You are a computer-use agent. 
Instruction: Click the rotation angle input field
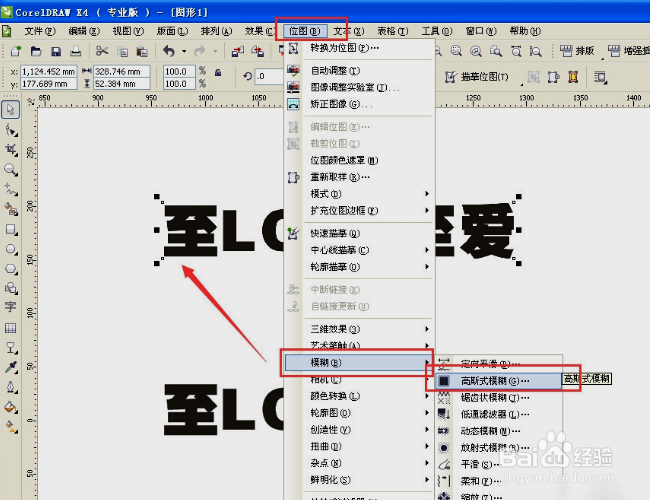269,76
